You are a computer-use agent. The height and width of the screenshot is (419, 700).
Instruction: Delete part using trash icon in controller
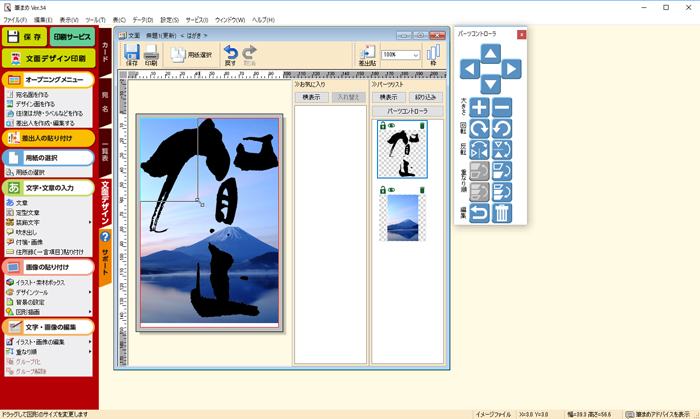tap(503, 212)
